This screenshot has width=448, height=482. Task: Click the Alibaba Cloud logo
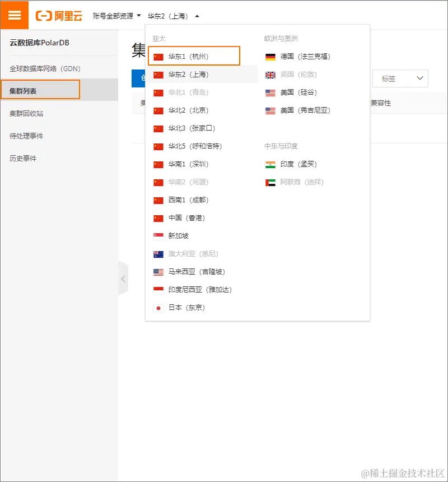tap(59, 16)
